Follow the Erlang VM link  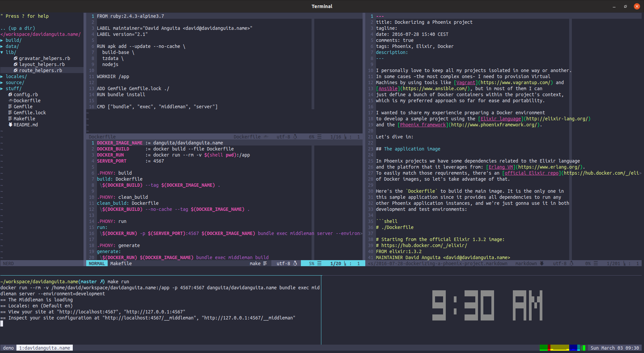(501, 167)
